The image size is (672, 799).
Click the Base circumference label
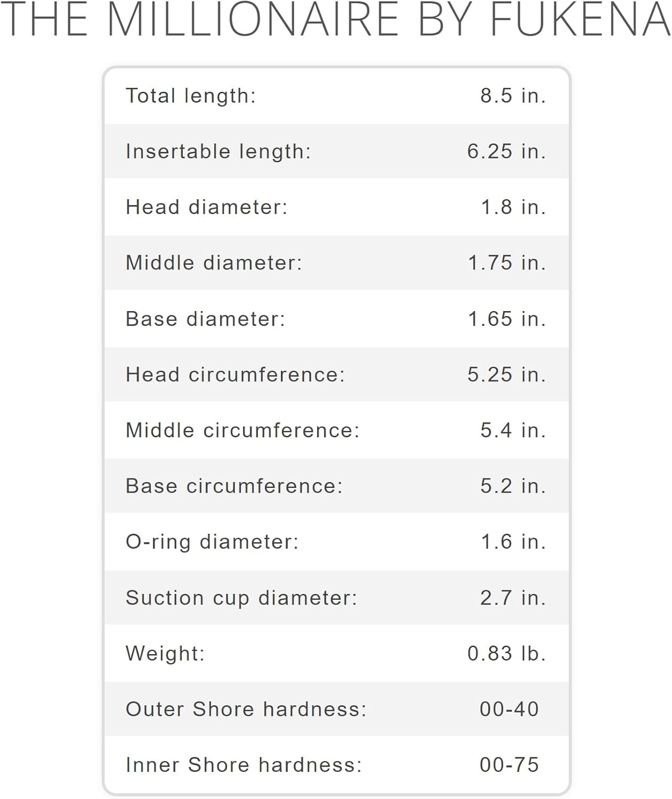pos(234,486)
